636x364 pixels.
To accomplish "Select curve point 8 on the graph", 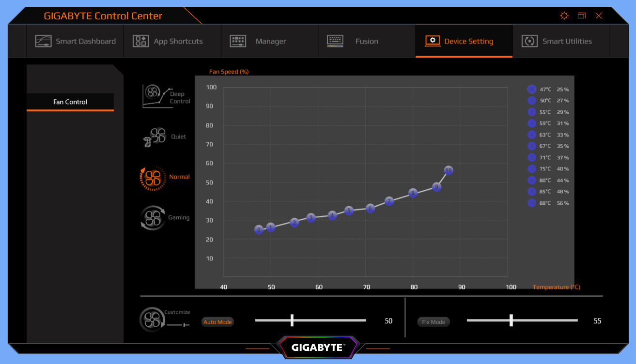I will 413,193.
